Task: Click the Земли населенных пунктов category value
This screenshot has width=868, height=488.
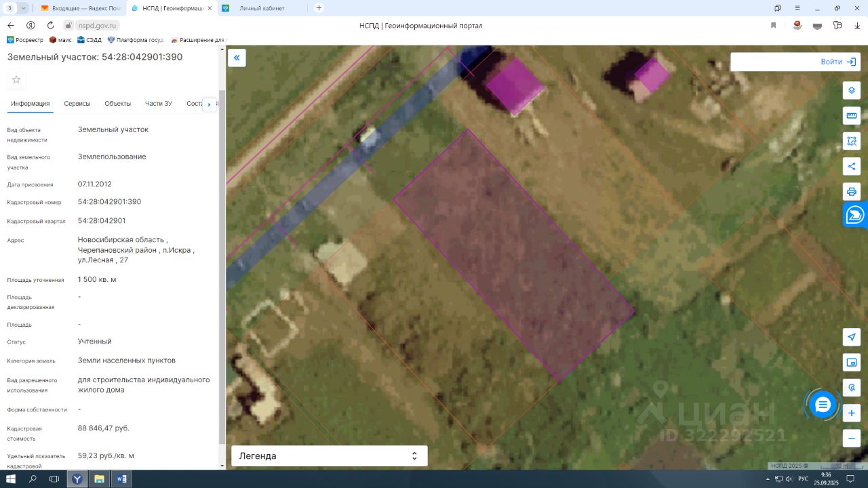Action: tap(127, 361)
